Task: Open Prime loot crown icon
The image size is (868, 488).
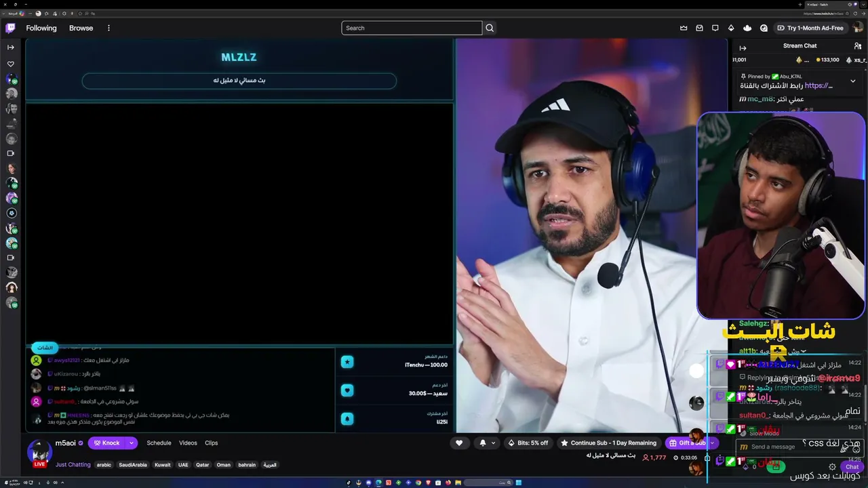Action: point(684,28)
